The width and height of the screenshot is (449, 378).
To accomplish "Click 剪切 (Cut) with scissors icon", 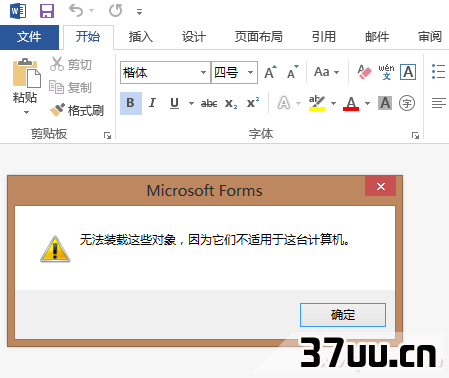I will coord(71,64).
